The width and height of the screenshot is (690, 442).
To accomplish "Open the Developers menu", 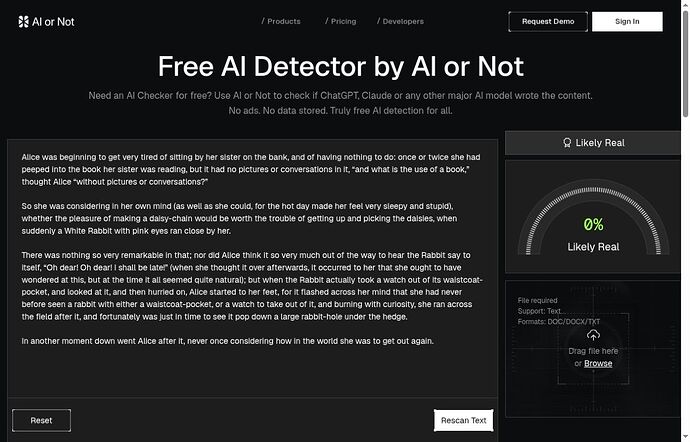I will tap(400, 21).
